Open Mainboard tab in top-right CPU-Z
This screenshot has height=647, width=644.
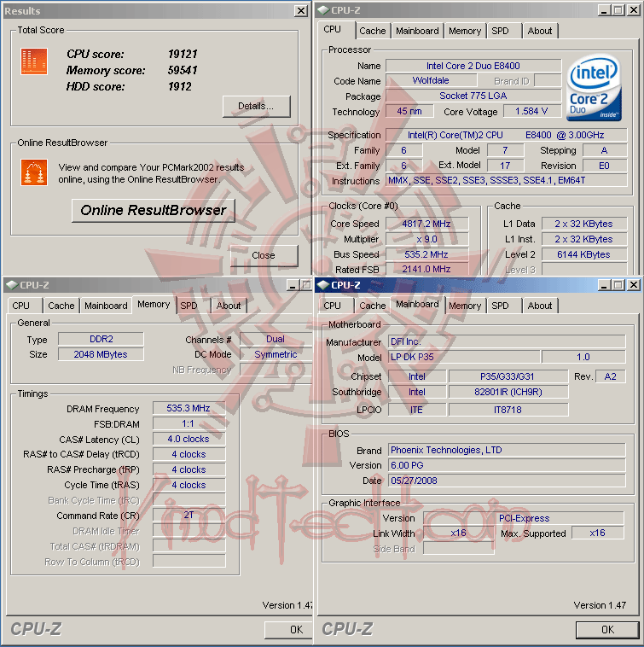click(x=417, y=31)
